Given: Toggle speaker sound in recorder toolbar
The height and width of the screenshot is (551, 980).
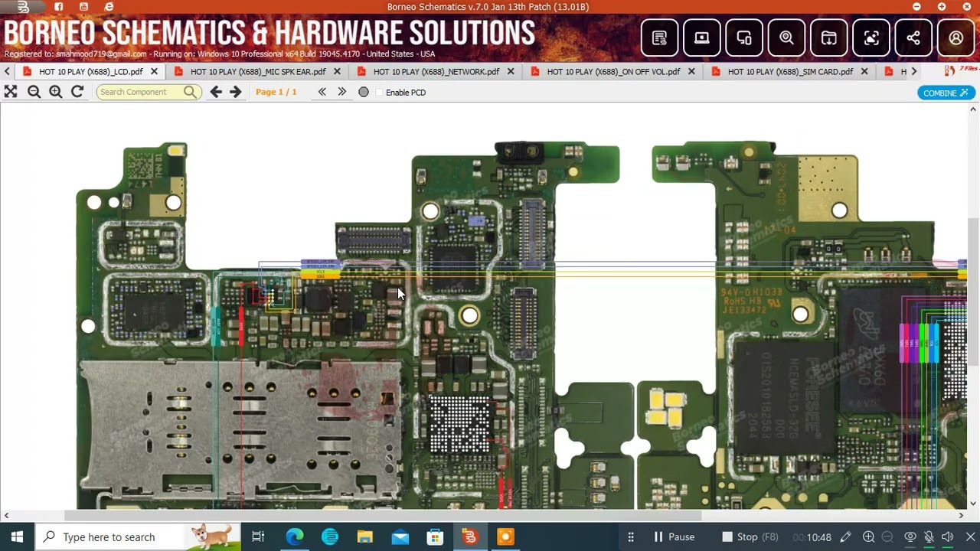Looking at the screenshot, I should click(948, 537).
